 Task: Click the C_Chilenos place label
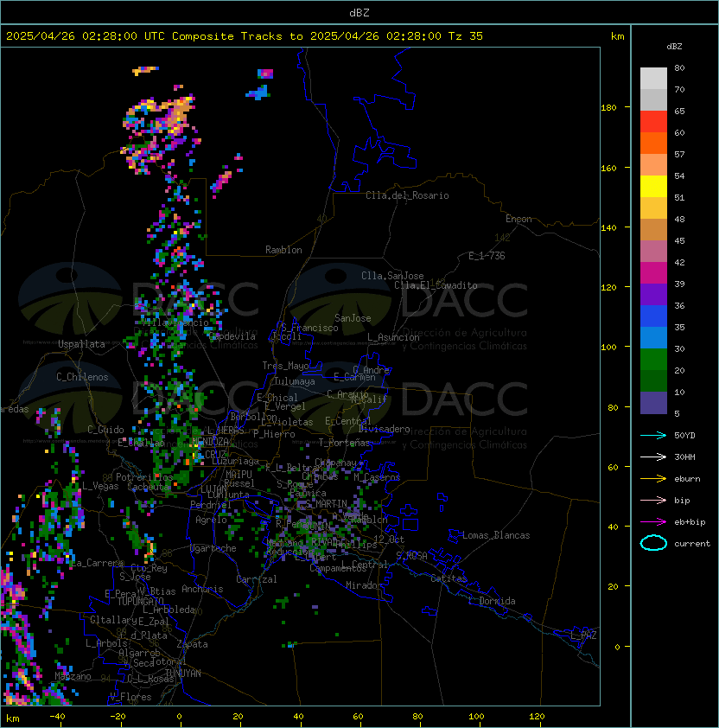point(82,377)
